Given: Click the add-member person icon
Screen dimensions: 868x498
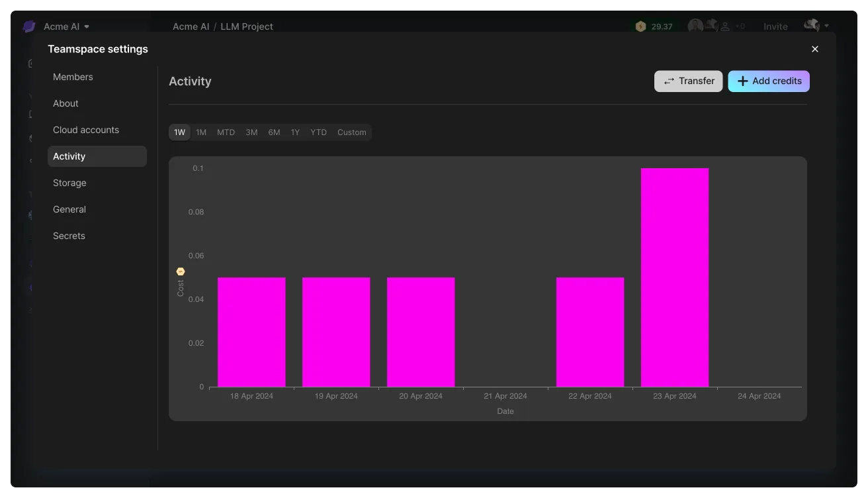Looking at the screenshot, I should click(x=725, y=26).
